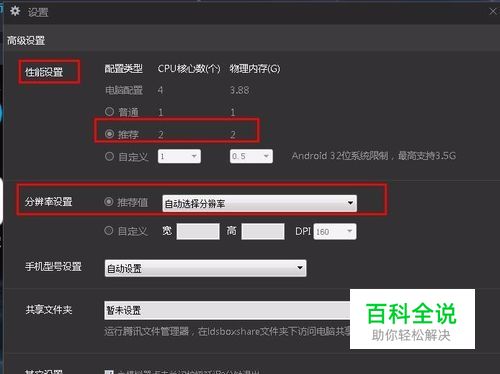Click the 物理内存(G) column header

(255, 69)
